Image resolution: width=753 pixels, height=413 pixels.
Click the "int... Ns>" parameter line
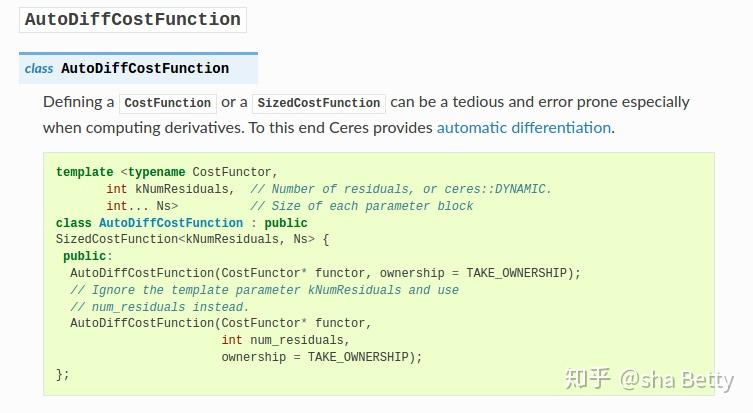142,206
